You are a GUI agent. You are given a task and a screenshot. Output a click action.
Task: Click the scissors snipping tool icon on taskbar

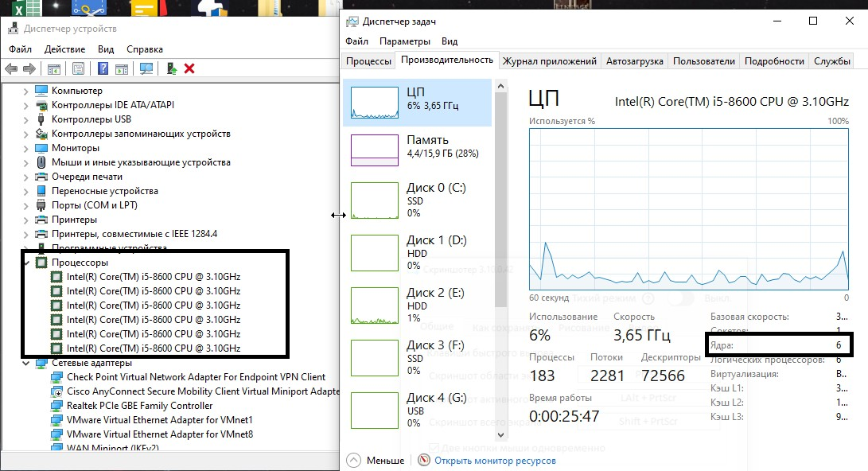(x=88, y=8)
